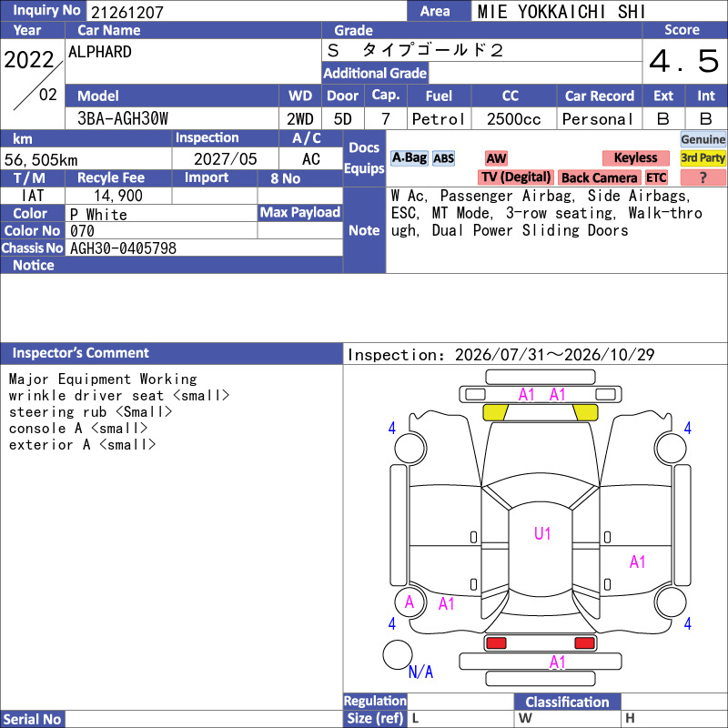Screen dimensions: 728x728
Task: Click the AW equipment badge
Action: click(x=496, y=158)
